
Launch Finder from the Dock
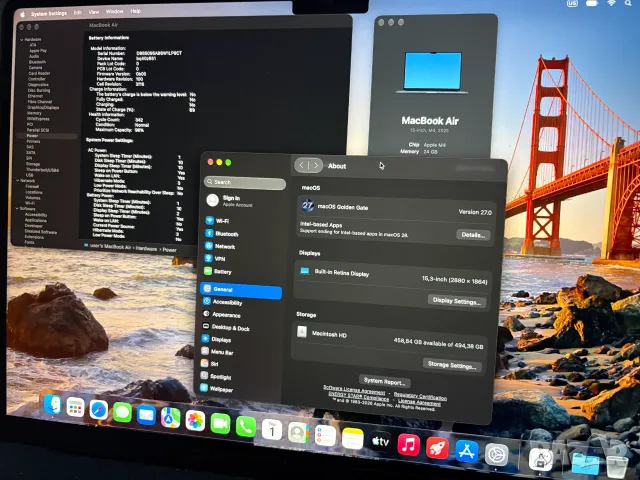53,405
